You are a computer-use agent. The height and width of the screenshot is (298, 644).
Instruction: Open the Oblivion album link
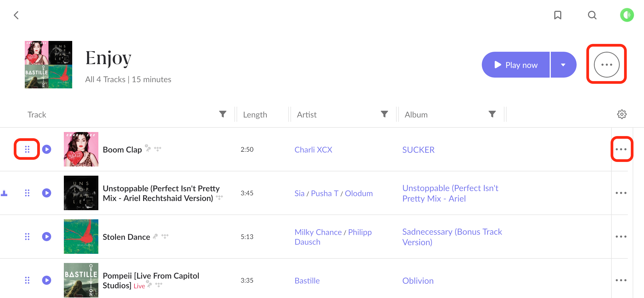click(x=418, y=281)
